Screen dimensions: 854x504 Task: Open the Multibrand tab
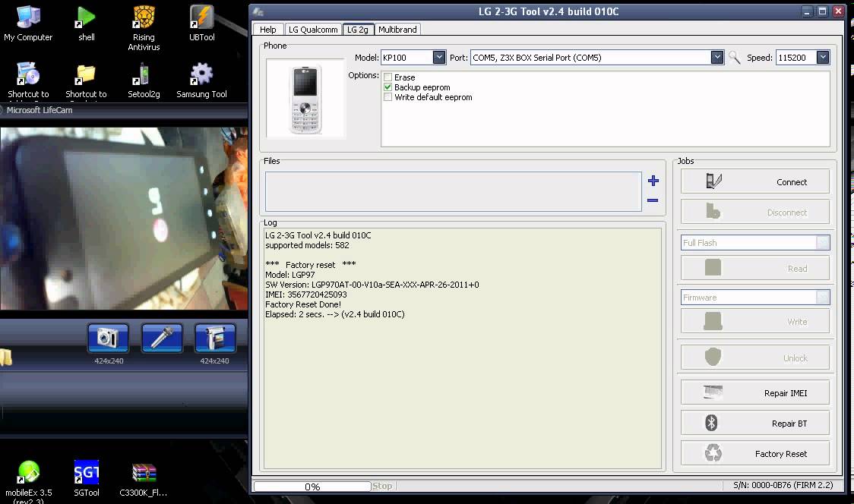(397, 30)
